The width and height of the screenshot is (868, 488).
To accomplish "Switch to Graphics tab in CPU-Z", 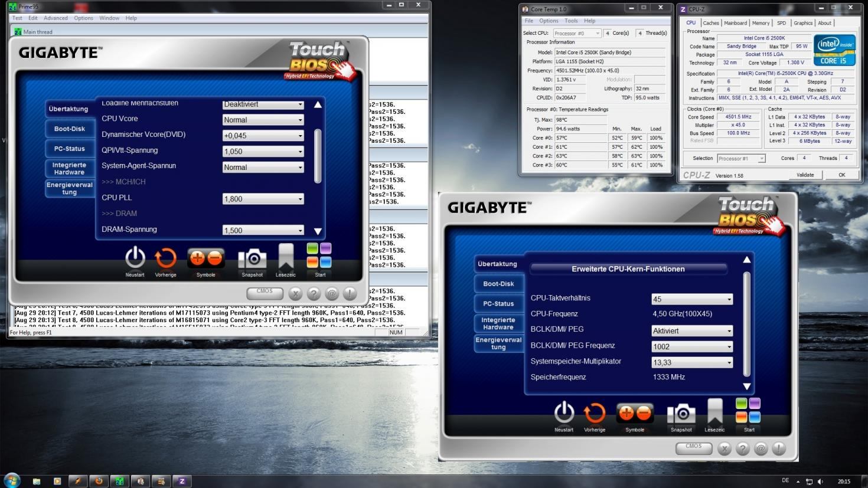I will pyautogui.click(x=803, y=23).
